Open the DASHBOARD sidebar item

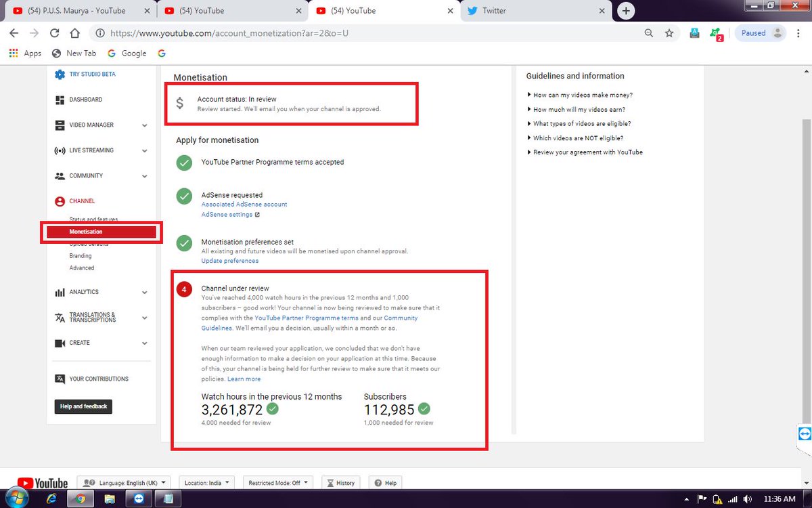[78, 100]
